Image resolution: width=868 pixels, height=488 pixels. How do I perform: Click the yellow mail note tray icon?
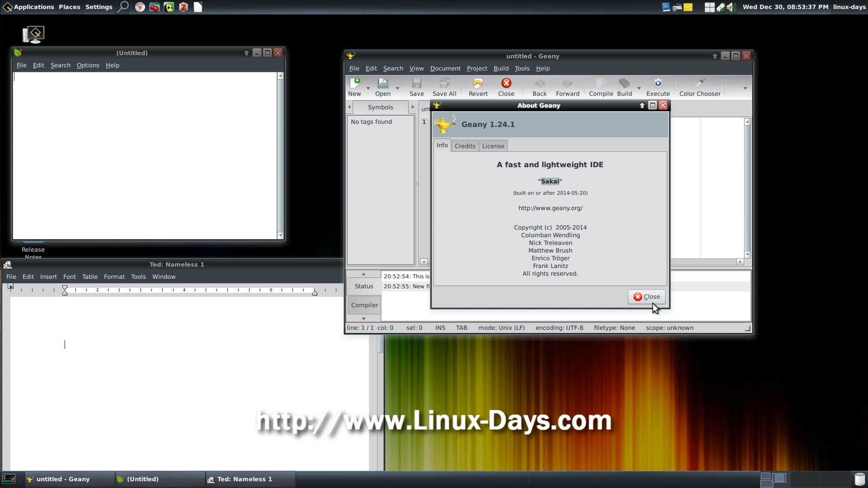(x=688, y=7)
